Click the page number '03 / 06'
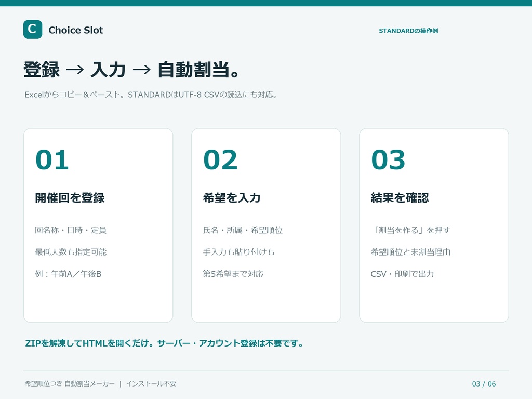Image resolution: width=532 pixels, height=399 pixels. 484,384
